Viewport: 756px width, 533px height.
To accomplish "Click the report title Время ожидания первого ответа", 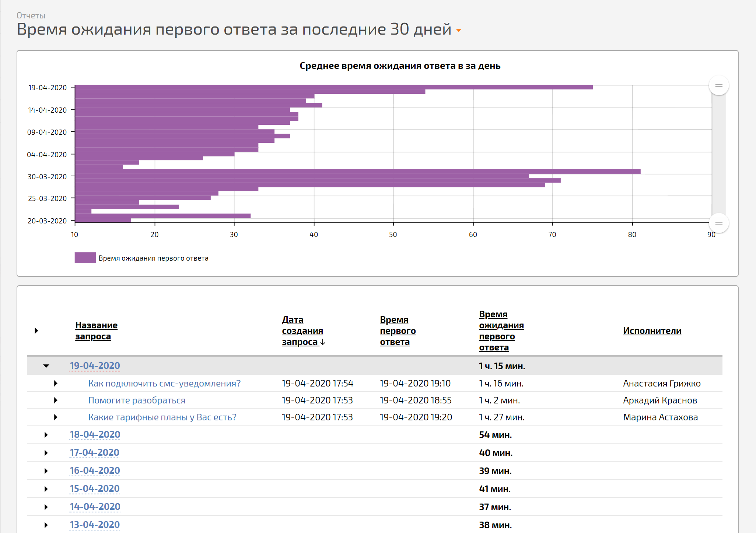I will tap(234, 29).
